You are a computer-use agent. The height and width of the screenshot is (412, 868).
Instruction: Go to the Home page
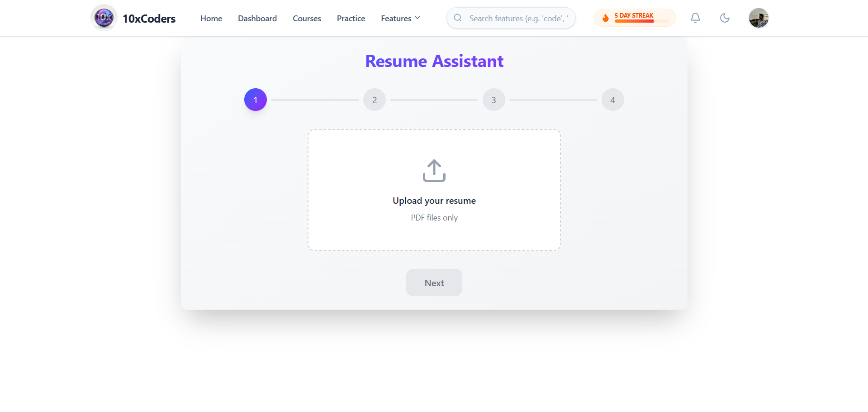[x=211, y=18]
